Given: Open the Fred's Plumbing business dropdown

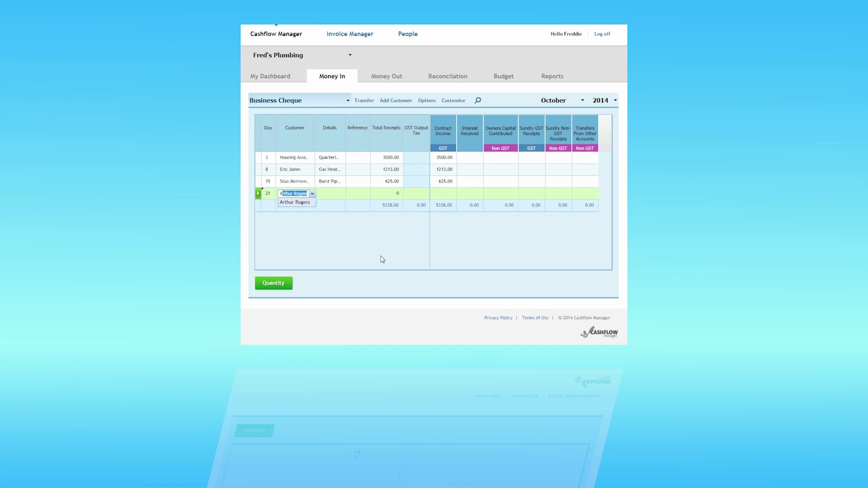Looking at the screenshot, I should [x=350, y=55].
